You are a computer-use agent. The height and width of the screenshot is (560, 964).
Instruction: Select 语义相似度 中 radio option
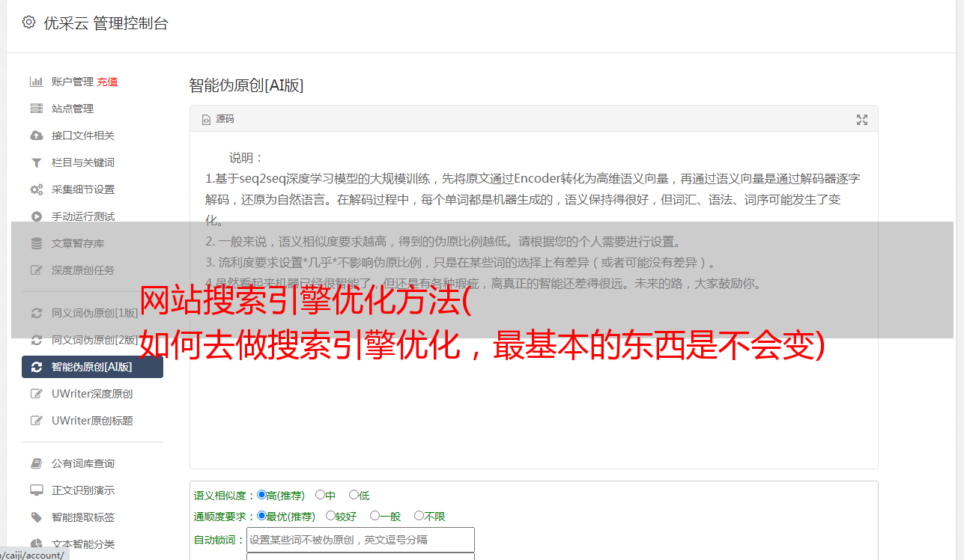[x=320, y=495]
